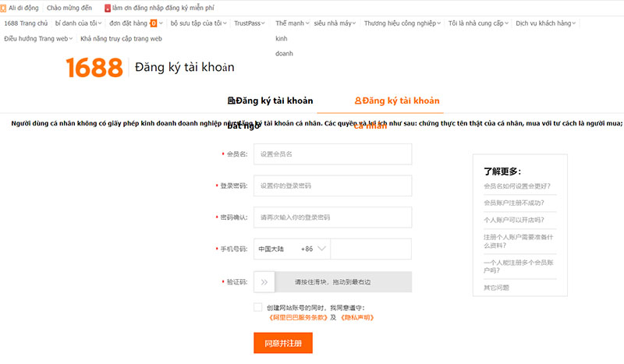Focus the phone number input field

pos(371,249)
